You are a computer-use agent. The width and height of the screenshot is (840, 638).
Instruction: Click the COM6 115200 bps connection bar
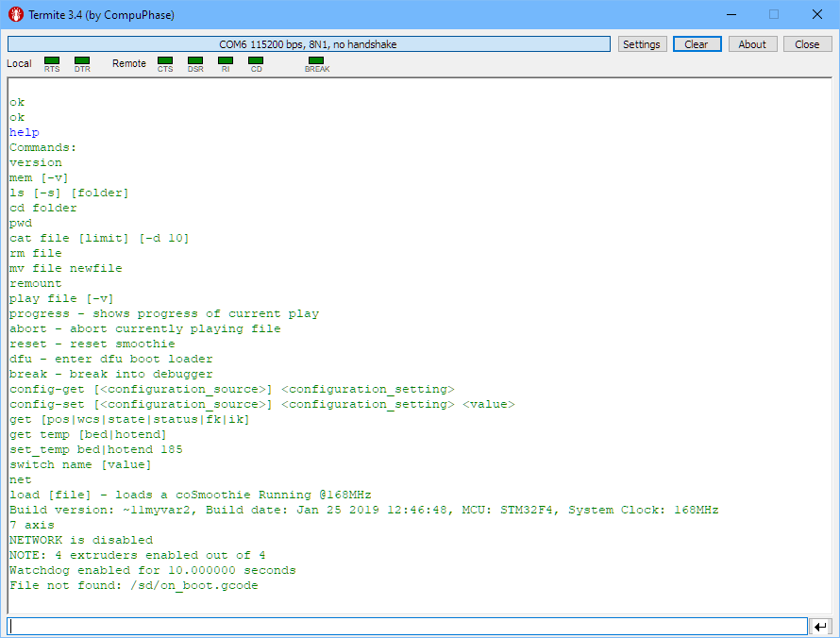[x=309, y=44]
